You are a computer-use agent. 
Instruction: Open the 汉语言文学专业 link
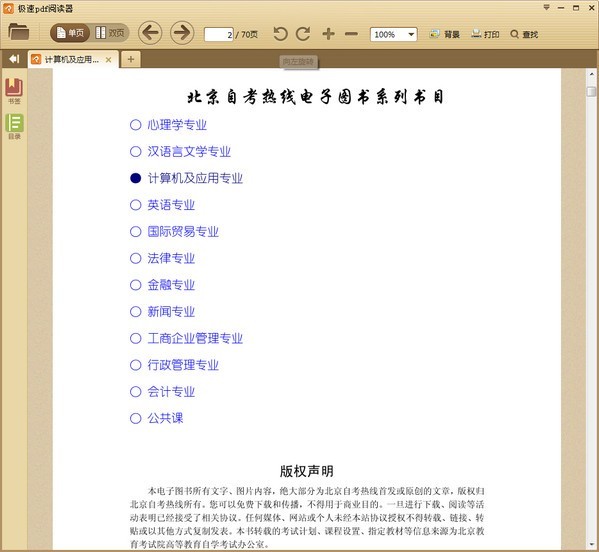coord(189,152)
